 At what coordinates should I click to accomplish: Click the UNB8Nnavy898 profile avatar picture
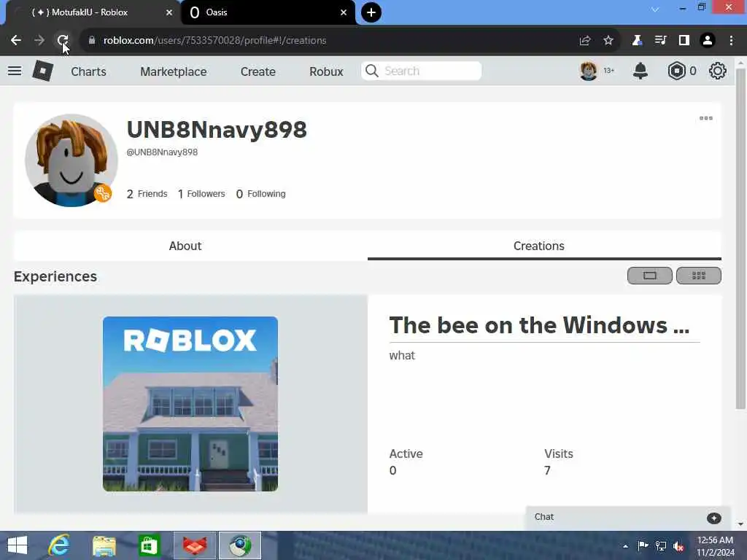pos(71,160)
